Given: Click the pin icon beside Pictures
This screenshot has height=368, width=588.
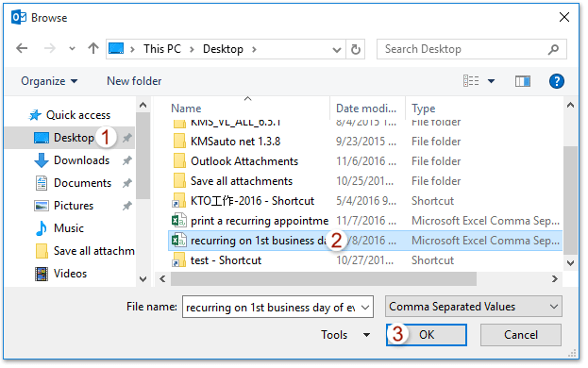Looking at the screenshot, I should [x=127, y=206].
